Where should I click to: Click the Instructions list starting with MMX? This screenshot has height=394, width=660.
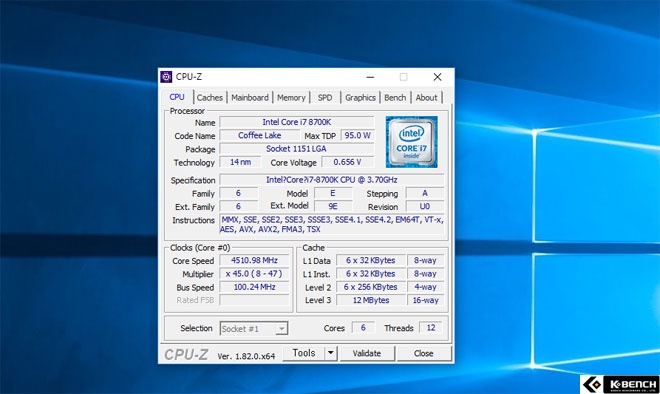coord(332,224)
